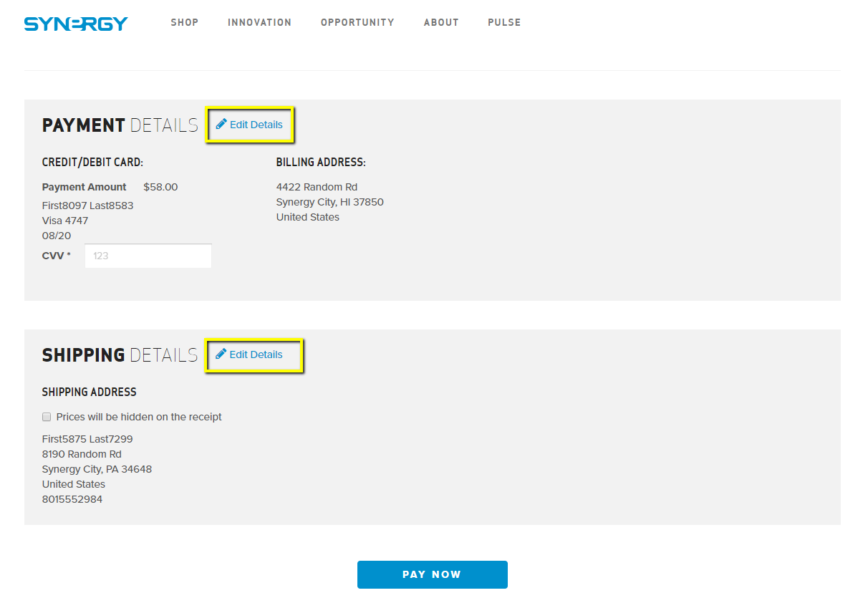Click the Credit/Debit Card label
The width and height of the screenshot is (868, 603).
coord(92,163)
